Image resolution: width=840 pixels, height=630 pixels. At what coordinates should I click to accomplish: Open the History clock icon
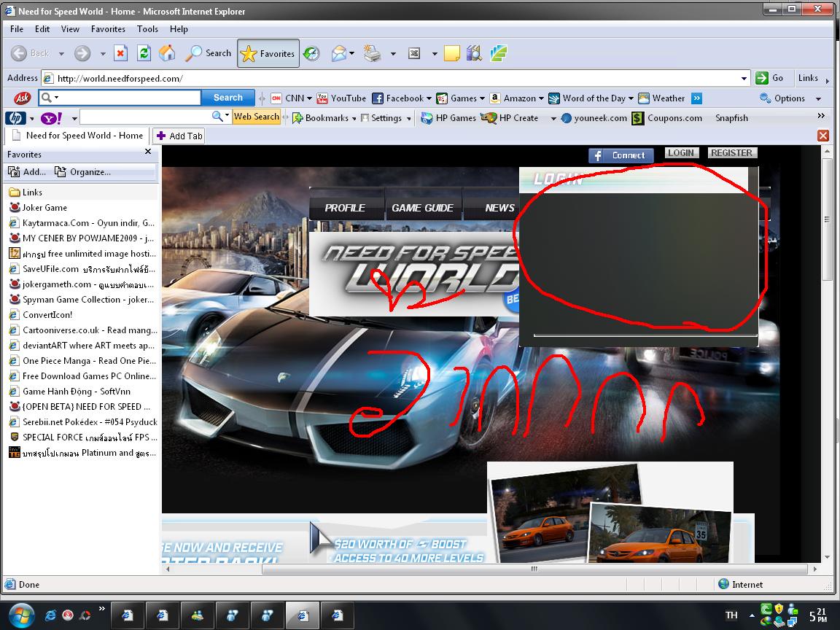pos(312,53)
